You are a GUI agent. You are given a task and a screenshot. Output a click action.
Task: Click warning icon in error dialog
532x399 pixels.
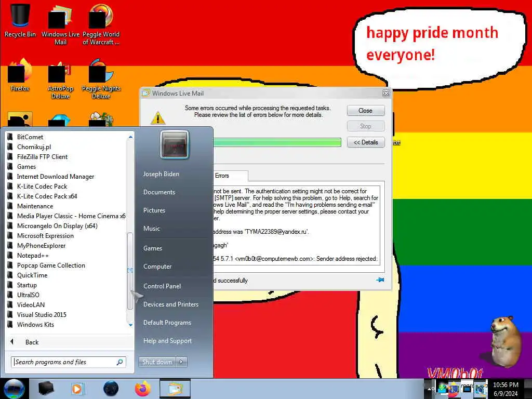click(158, 118)
